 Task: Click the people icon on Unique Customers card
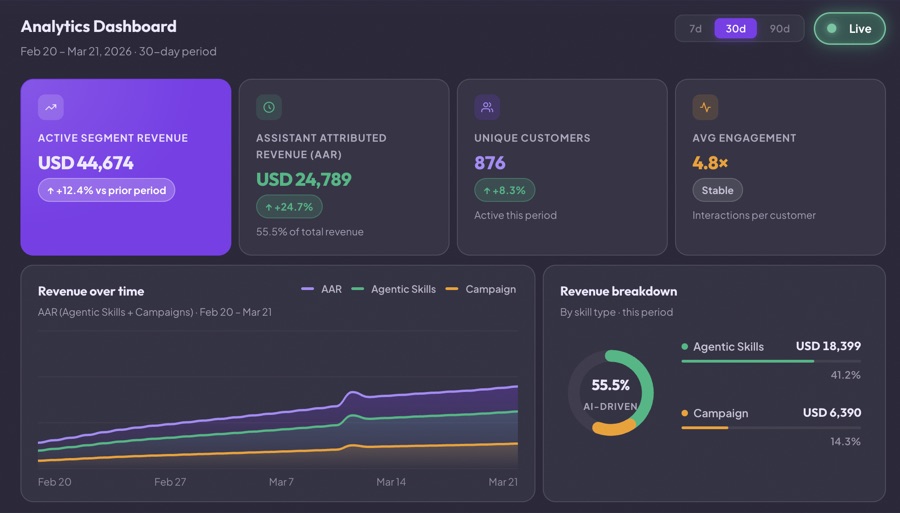coord(487,107)
